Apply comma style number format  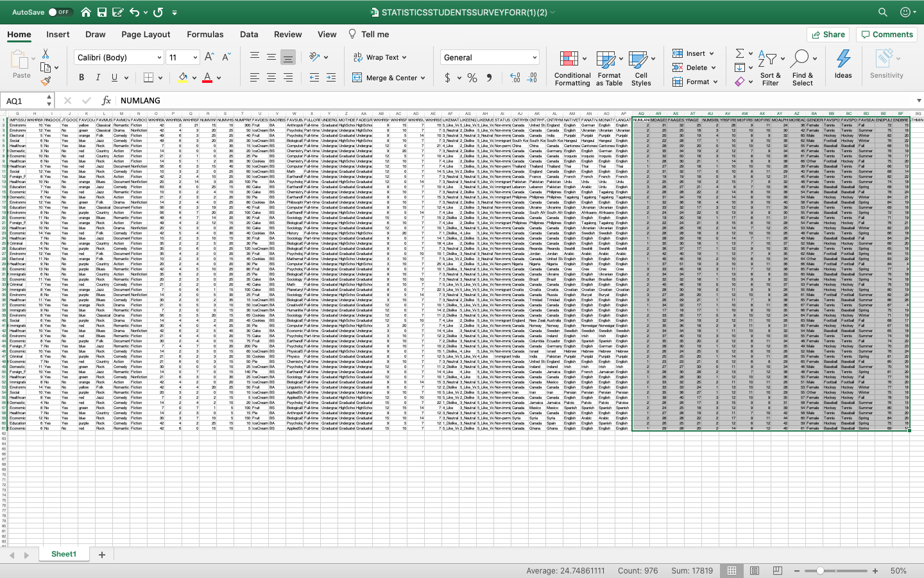[x=490, y=78]
